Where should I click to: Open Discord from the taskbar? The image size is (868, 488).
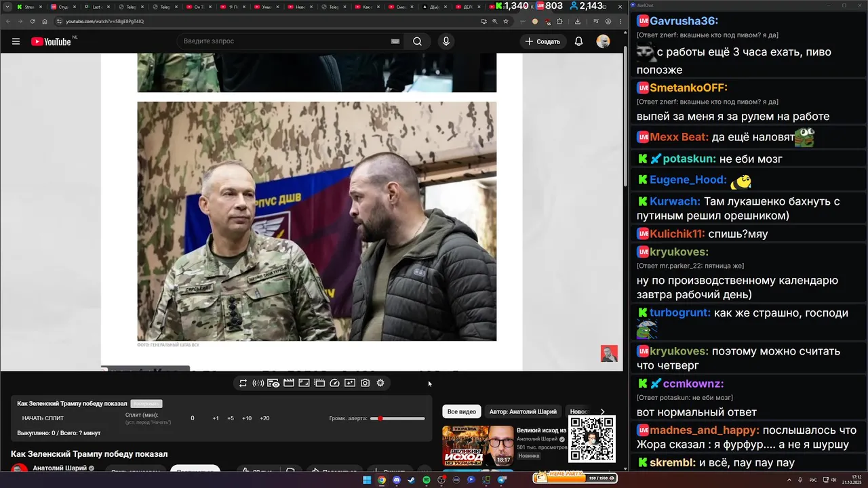pyautogui.click(x=397, y=480)
